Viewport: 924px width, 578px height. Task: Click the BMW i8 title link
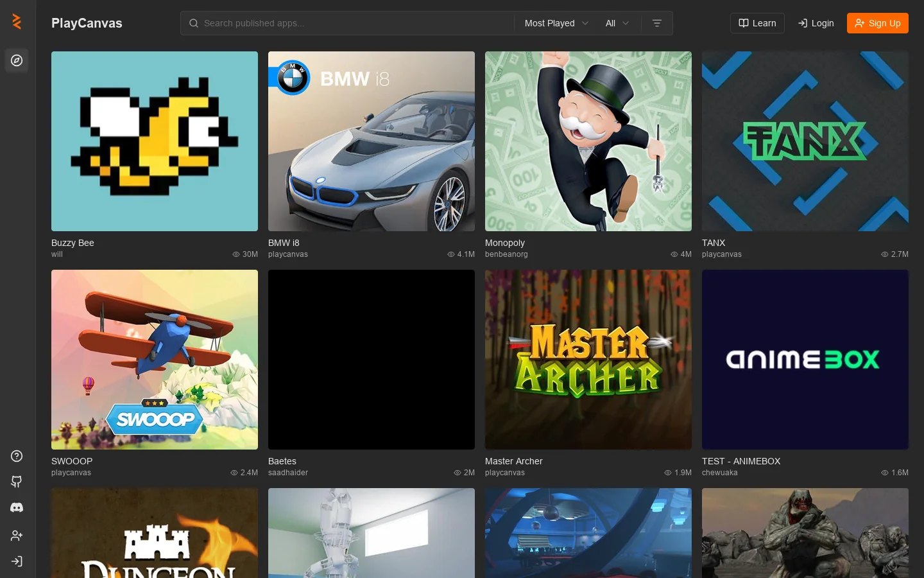click(284, 243)
